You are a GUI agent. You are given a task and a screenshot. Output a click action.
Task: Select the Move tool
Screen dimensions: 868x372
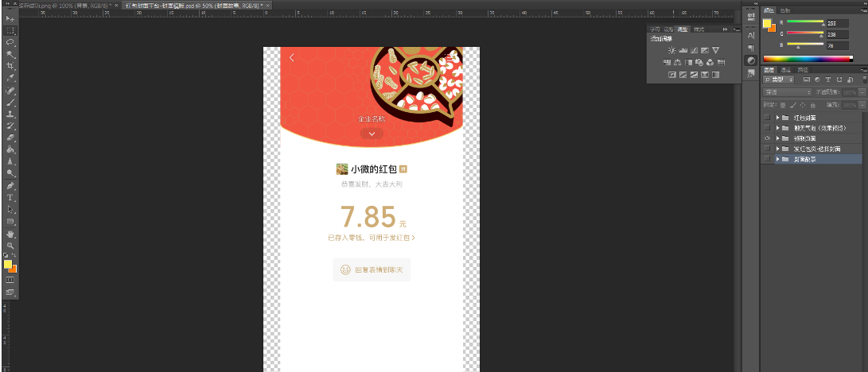click(x=10, y=17)
